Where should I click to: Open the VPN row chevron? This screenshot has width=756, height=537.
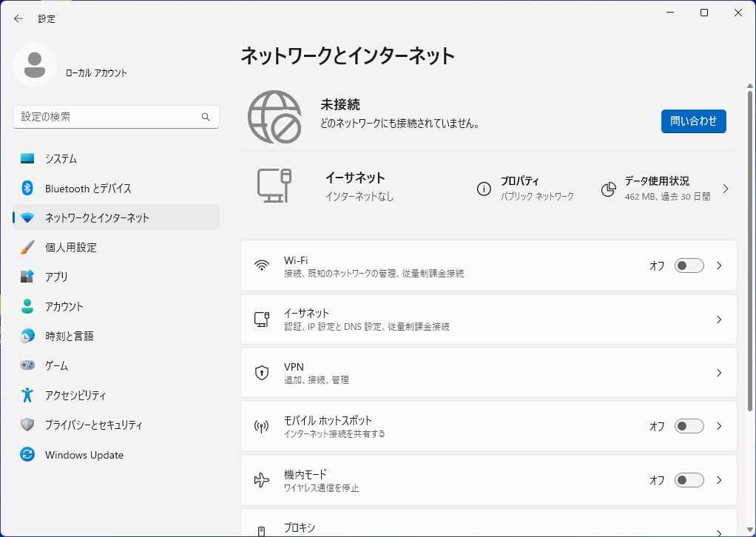(x=719, y=373)
